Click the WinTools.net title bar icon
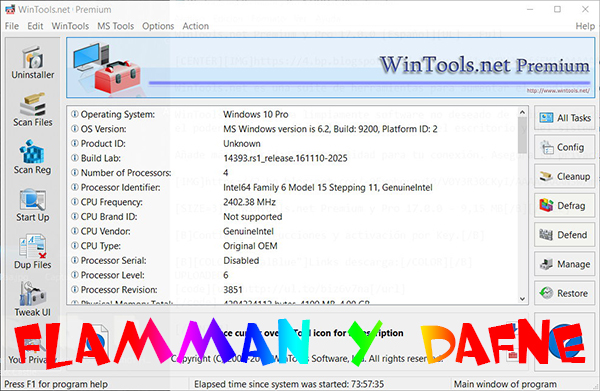Image resolution: width=600 pixels, height=391 pixels. pos(10,10)
